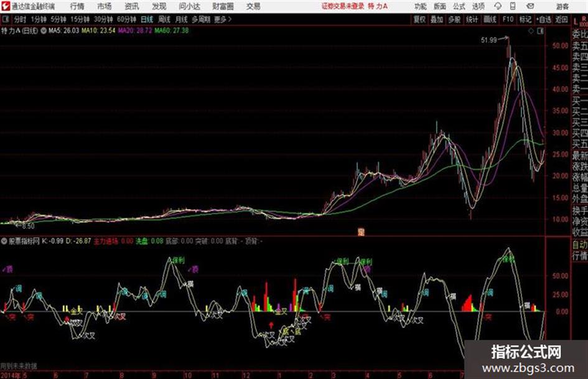Viewport: 588px width, 379px height.
Task: Open the mail envelope icon
Action: pos(530,6)
